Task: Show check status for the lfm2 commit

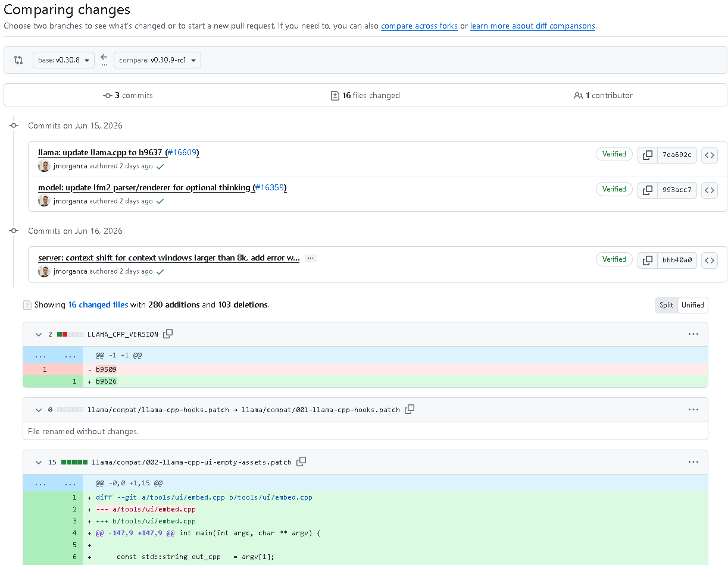Action: point(160,202)
